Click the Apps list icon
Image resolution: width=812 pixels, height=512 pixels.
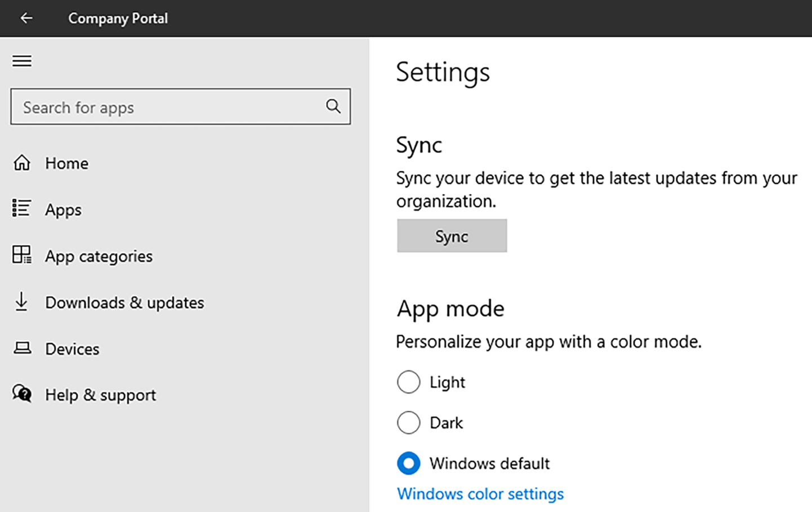tap(22, 208)
